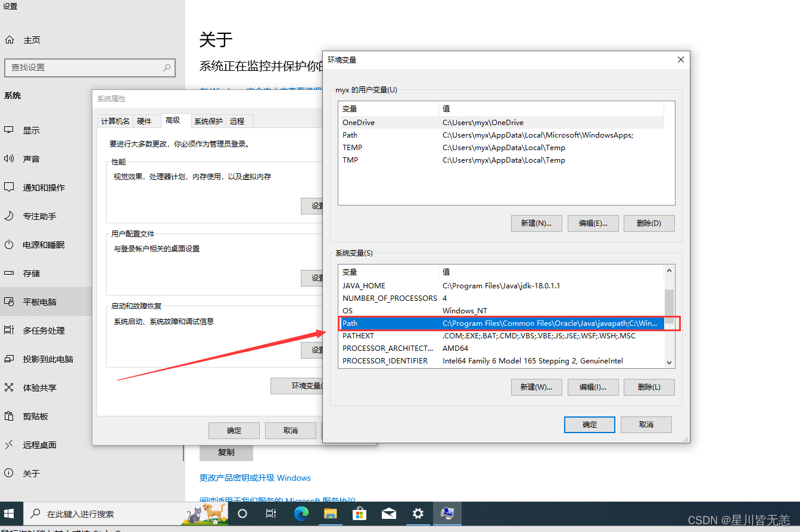Switch to Settings gear on taskbar
The width and height of the screenshot is (800, 532).
tap(418, 514)
